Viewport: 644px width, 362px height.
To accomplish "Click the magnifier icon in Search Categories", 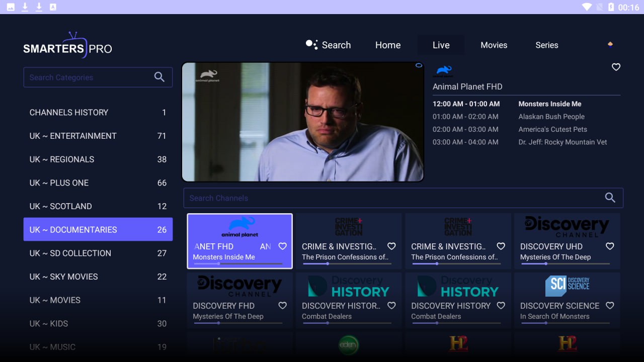I will pyautogui.click(x=159, y=77).
